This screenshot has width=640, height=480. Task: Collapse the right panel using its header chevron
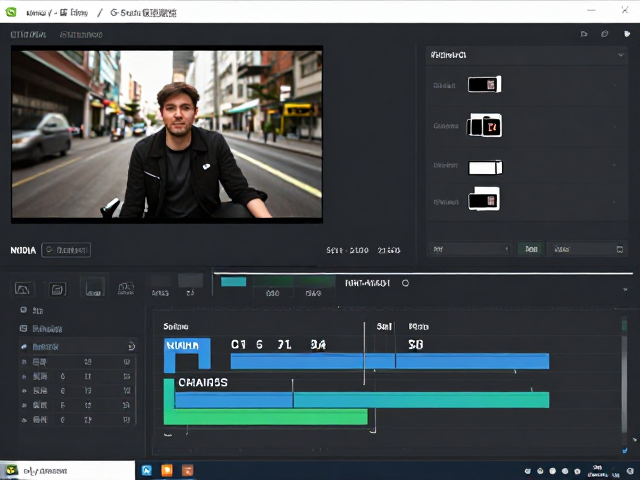pos(621,55)
